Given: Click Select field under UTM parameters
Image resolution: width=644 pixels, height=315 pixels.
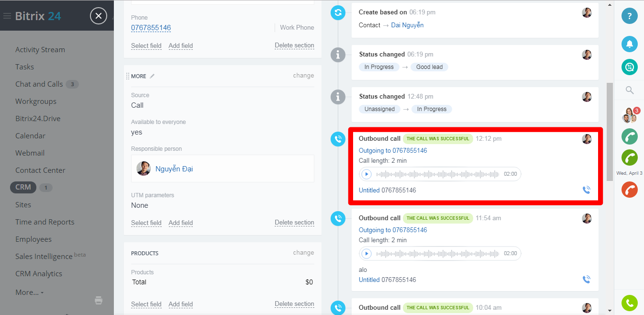Looking at the screenshot, I should point(146,223).
